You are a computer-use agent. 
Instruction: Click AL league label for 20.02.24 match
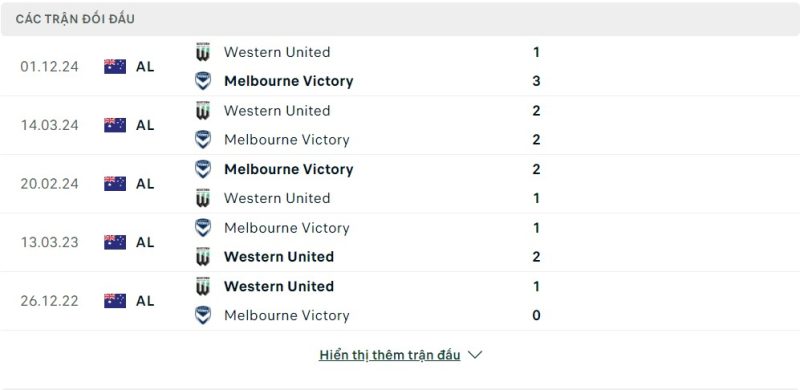[x=145, y=184]
